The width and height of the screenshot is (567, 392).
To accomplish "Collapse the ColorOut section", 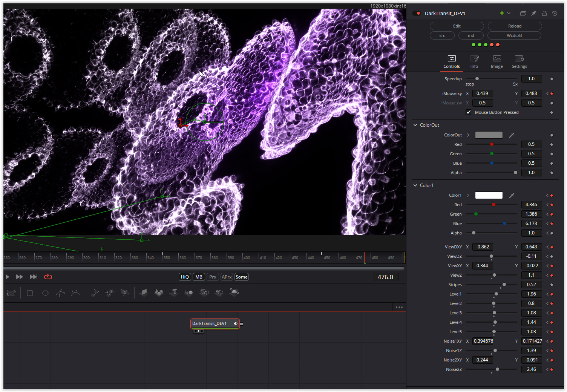I will tap(415, 125).
